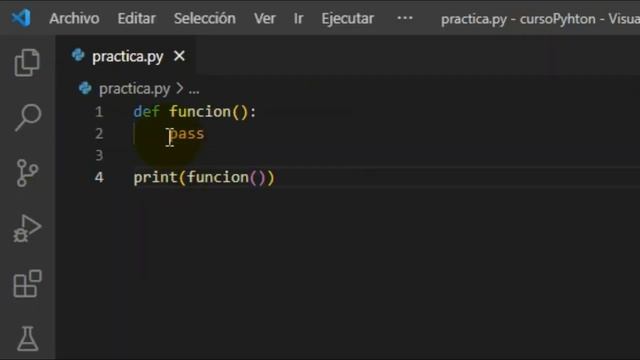The width and height of the screenshot is (640, 360).
Task: Open the Extensions view
Action: click(27, 284)
